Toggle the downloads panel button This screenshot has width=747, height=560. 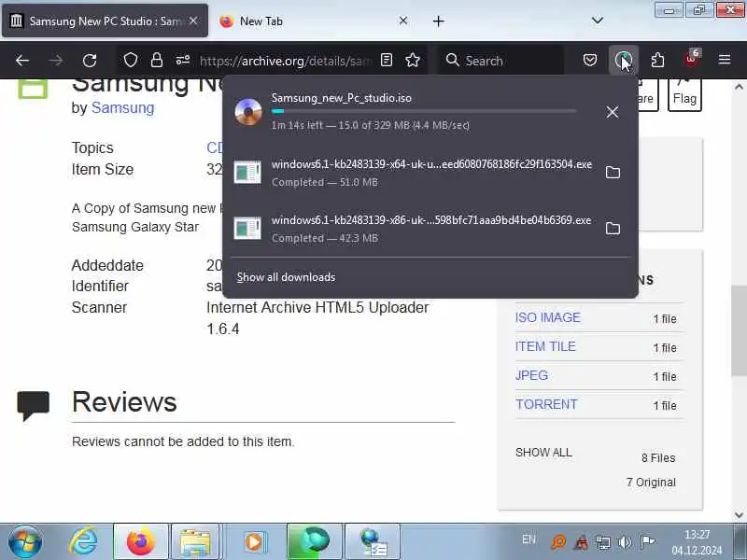(624, 60)
